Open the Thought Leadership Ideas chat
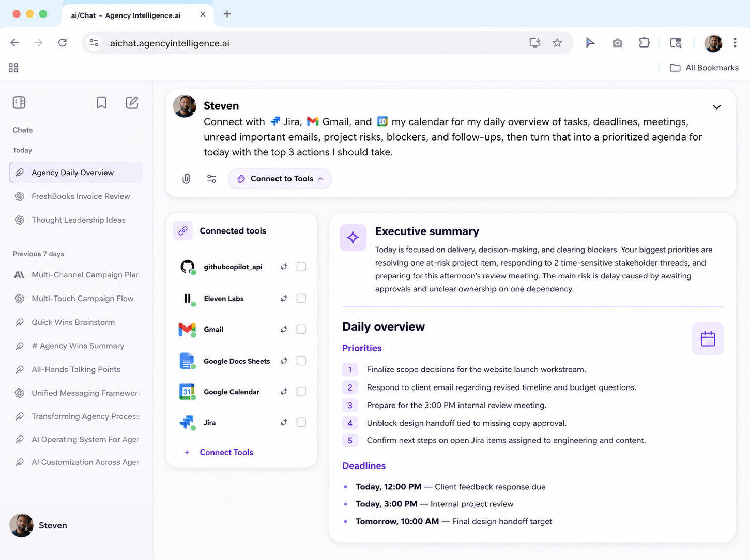Screen dimensions: 750x560 coord(76,220)
